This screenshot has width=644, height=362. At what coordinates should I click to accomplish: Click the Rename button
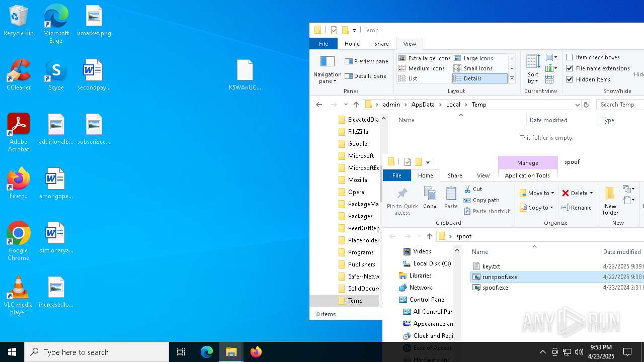[577, 208]
